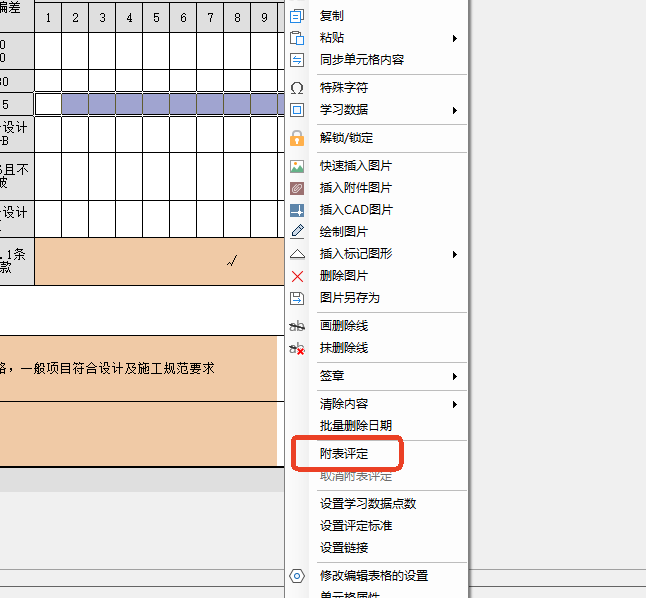Click the orange lock icon for 解锁/锁定
The image size is (646, 598).
click(296, 138)
